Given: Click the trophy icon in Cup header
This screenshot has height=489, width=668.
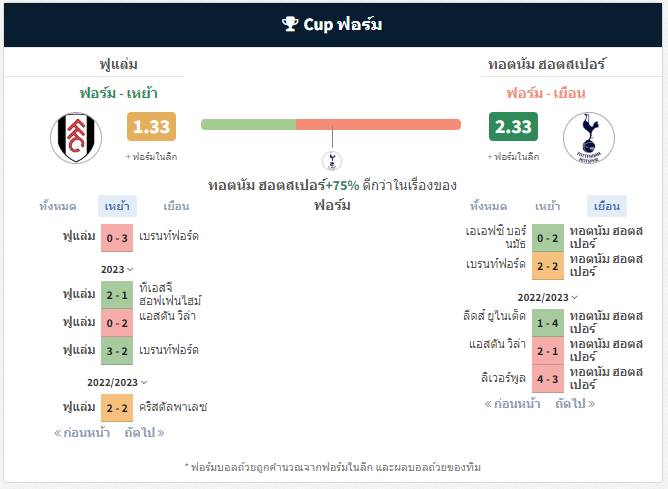Looking at the screenshot, I should point(290,24).
